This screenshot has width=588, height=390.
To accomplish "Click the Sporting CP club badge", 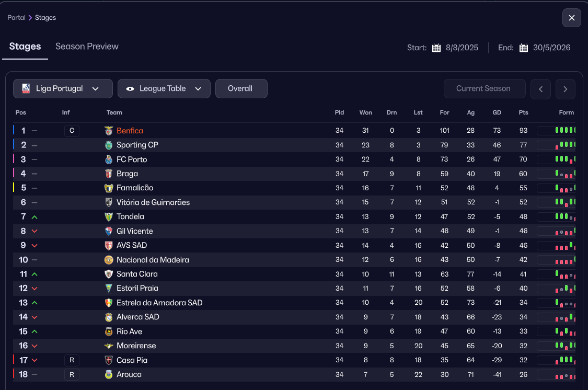I will (109, 145).
